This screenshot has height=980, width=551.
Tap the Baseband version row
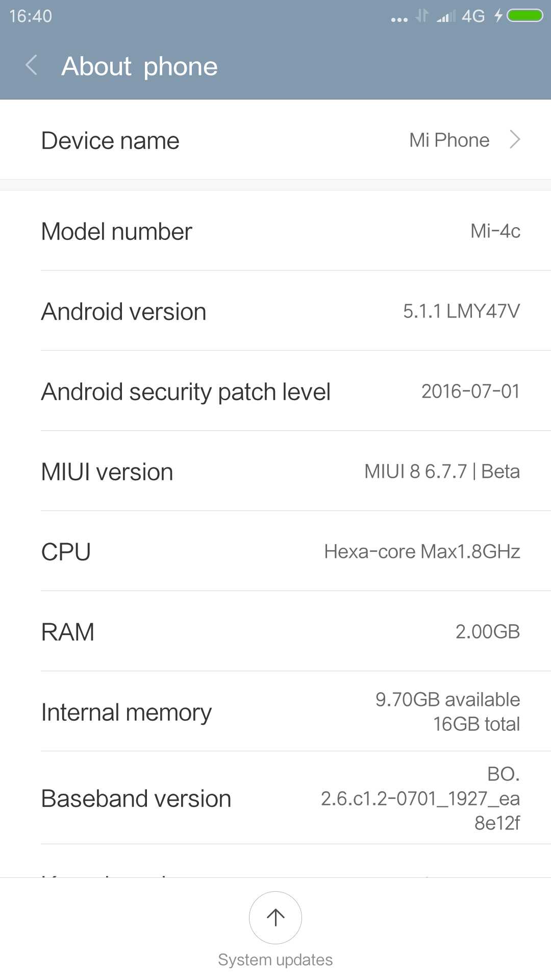click(275, 798)
